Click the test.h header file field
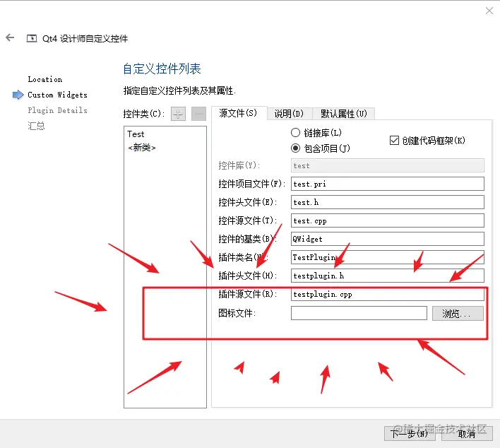Image resolution: width=500 pixels, height=448 pixels. pos(388,202)
